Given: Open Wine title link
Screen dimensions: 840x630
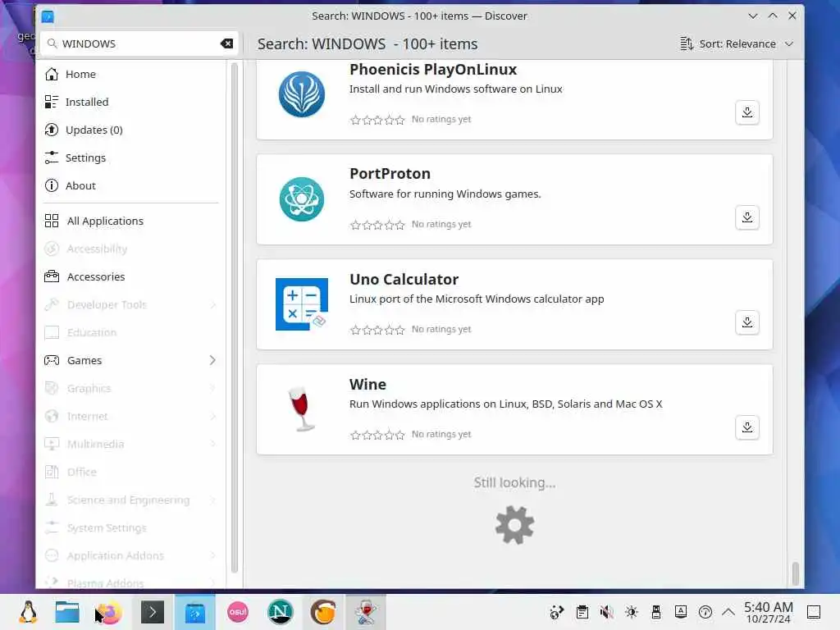Looking at the screenshot, I should pyautogui.click(x=367, y=384).
